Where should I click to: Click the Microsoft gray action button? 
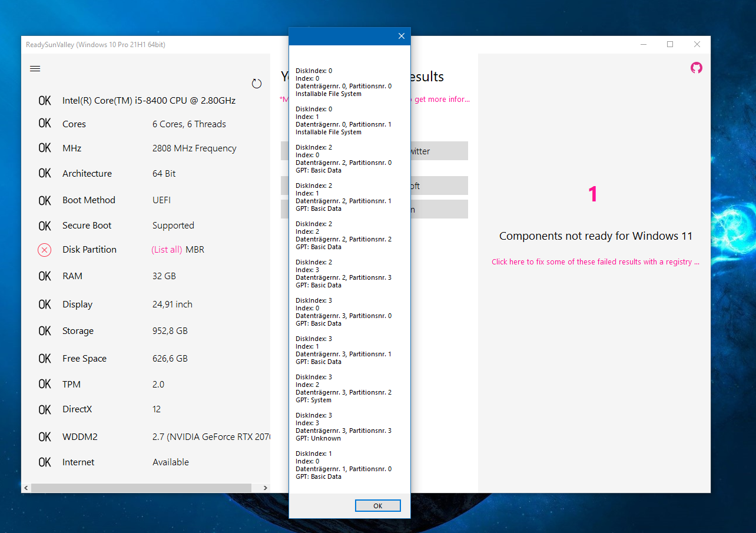click(x=439, y=186)
